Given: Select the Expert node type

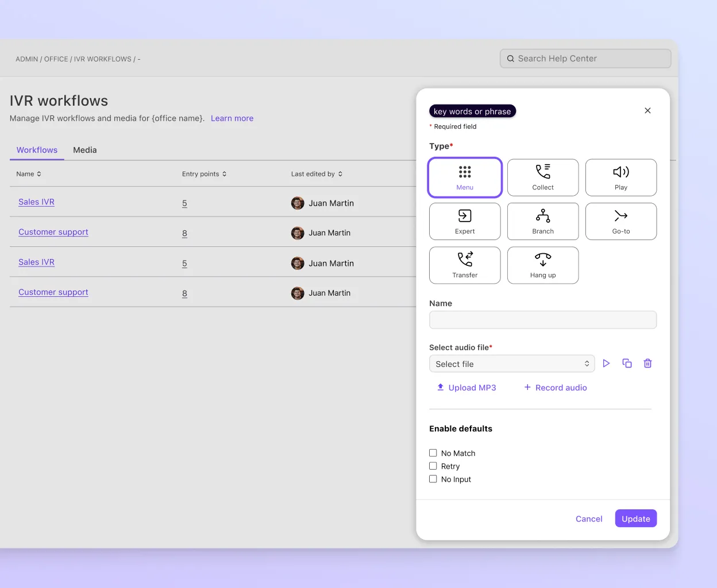Looking at the screenshot, I should pyautogui.click(x=465, y=222).
